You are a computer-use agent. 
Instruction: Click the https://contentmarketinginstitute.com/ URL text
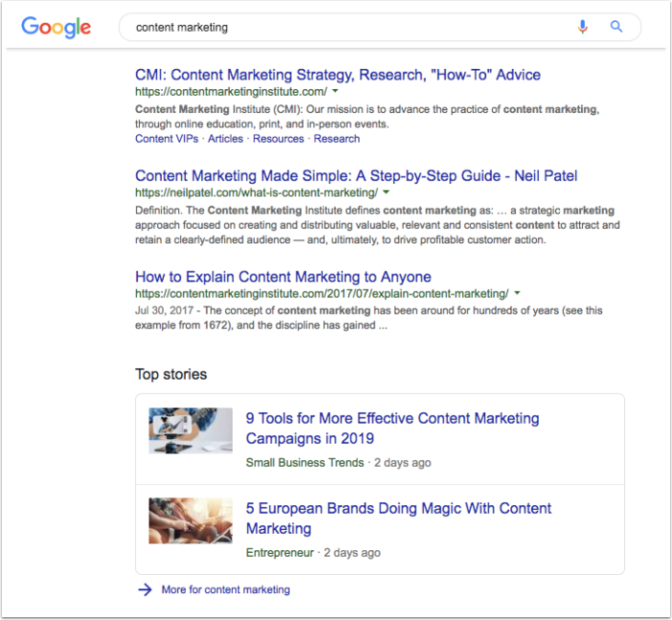(231, 91)
